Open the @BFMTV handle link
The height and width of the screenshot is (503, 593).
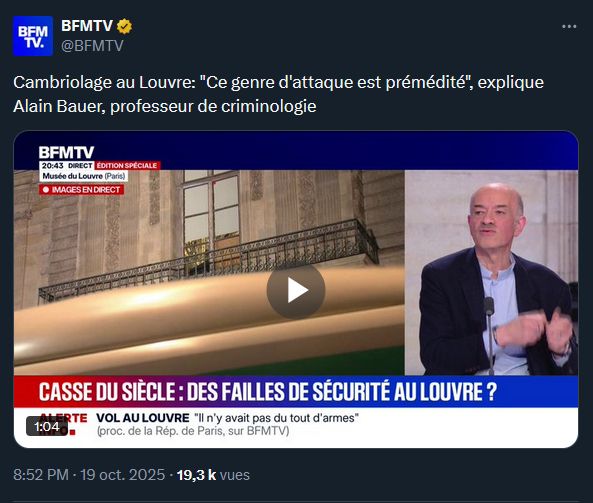click(92, 46)
